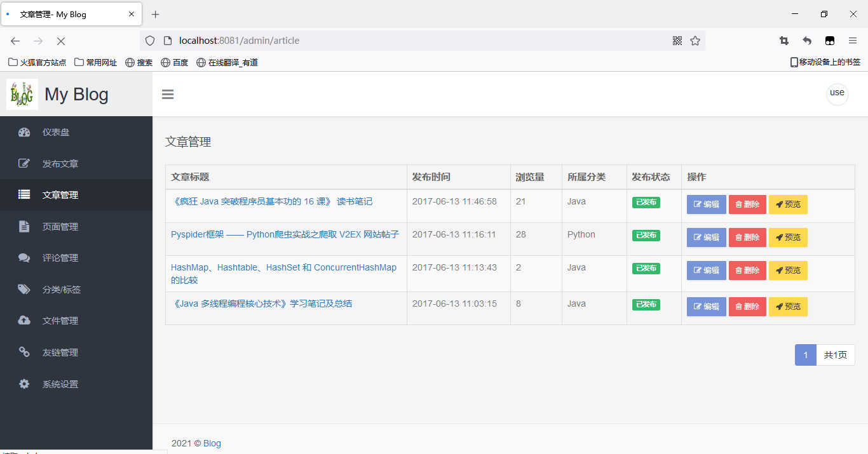Click the undo arrow toolbar icon
The height and width of the screenshot is (454, 868).
click(807, 41)
